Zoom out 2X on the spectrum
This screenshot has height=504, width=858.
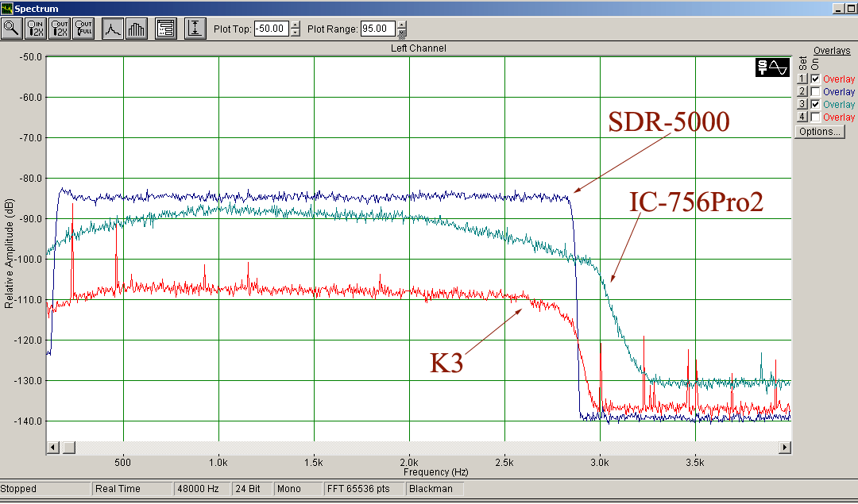pyautogui.click(x=60, y=29)
